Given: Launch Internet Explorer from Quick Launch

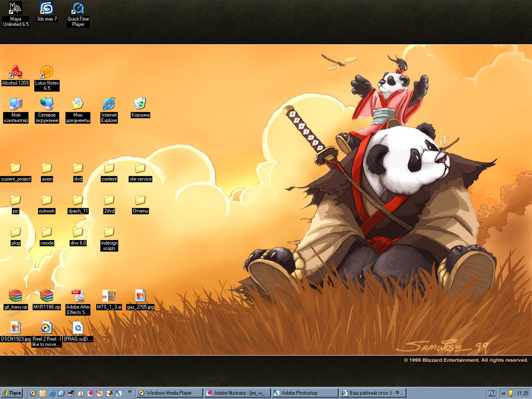Looking at the screenshot, I should tap(52, 393).
